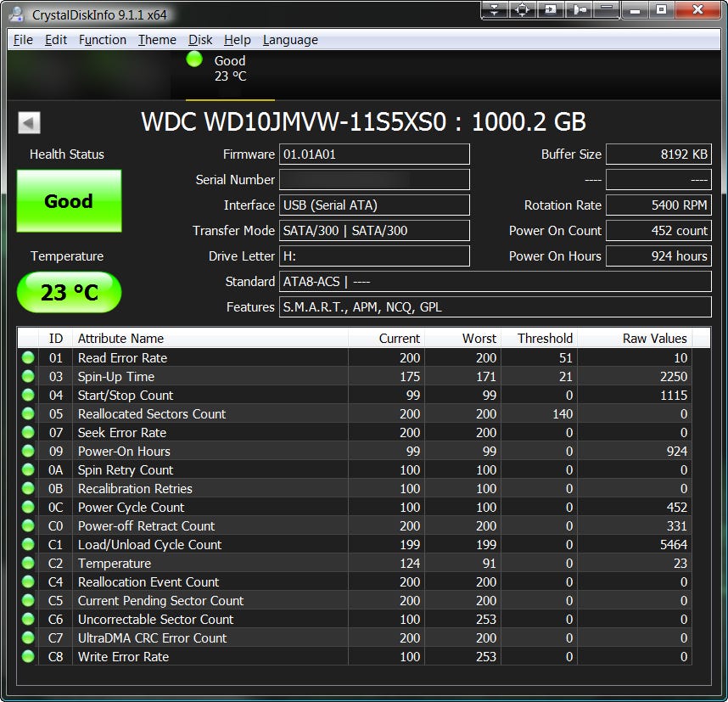Open the Language menu
Image resolution: width=728 pixels, height=702 pixels.
click(290, 40)
